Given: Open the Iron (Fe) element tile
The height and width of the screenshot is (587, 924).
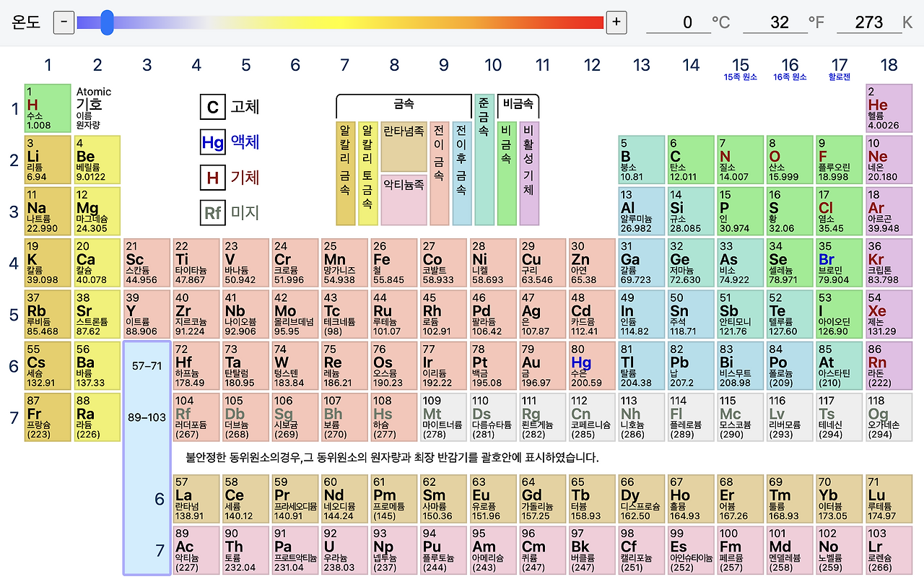Looking at the screenshot, I should click(x=394, y=264).
